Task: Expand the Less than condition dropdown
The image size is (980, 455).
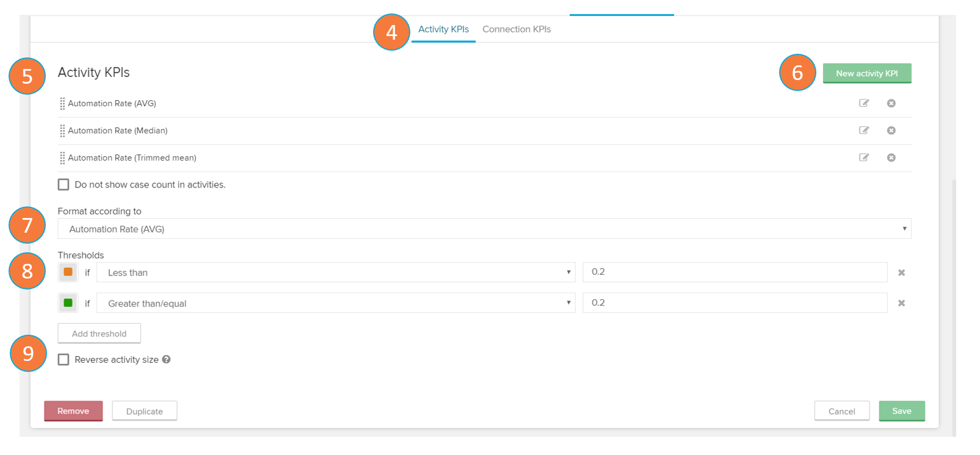Action: coord(335,272)
